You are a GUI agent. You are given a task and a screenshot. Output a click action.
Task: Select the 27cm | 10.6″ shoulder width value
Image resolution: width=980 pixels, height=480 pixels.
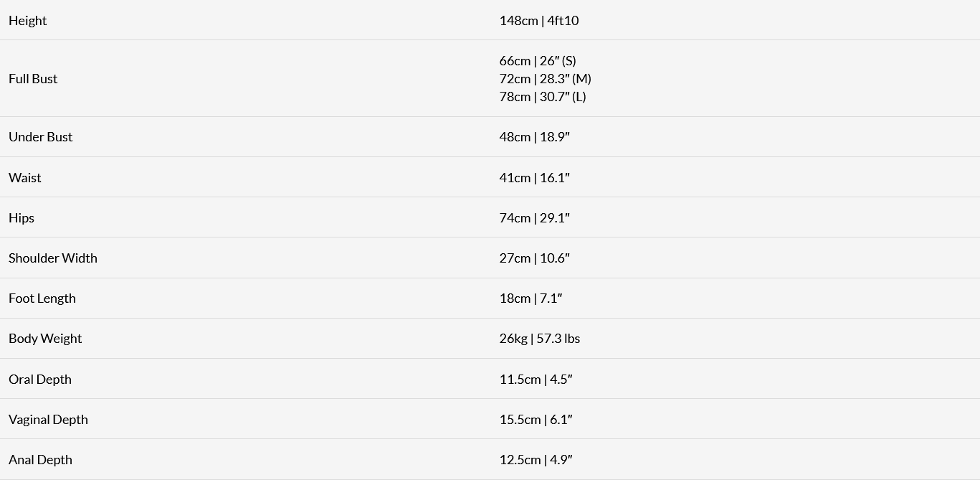tap(534, 258)
